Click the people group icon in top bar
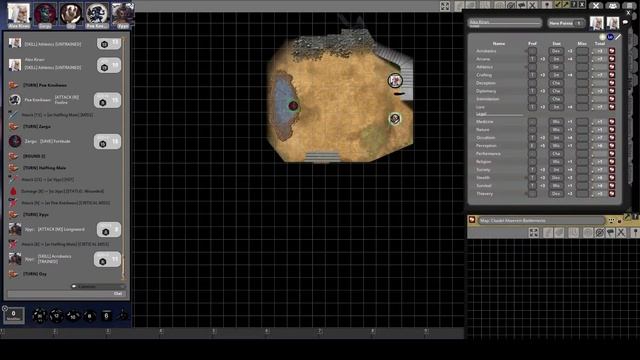640x360 pixels. 613,6
